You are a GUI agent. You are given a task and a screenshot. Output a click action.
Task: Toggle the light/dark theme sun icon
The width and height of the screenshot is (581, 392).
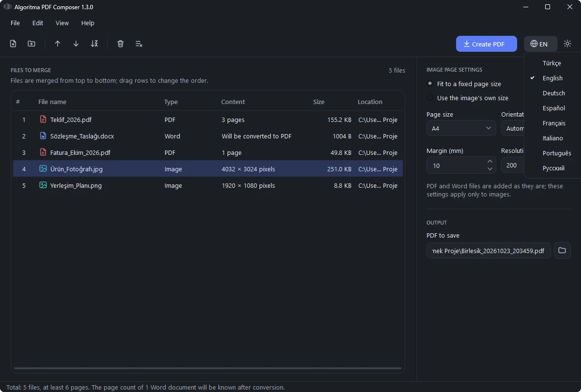567,44
